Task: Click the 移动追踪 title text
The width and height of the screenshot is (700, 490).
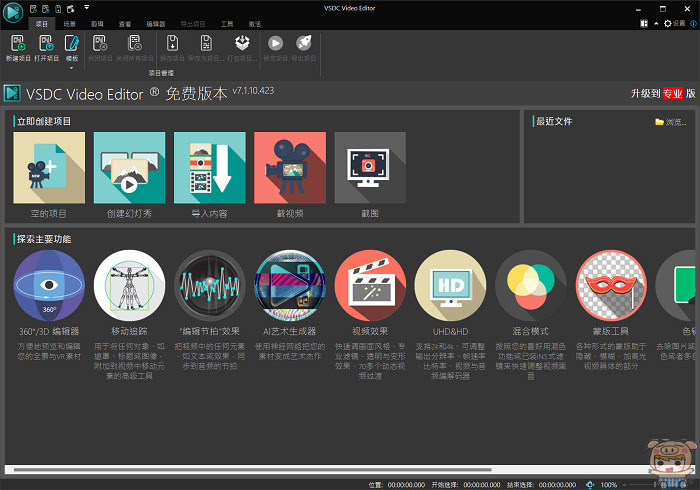Action: point(129,332)
